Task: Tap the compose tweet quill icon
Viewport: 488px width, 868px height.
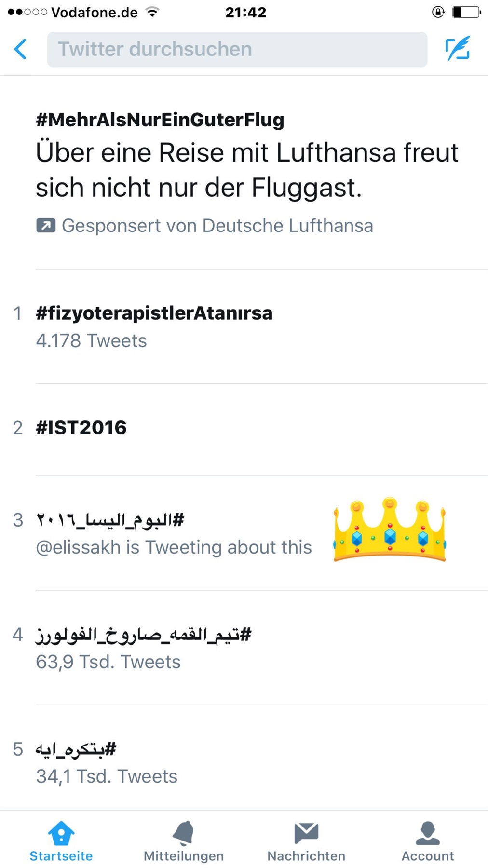Action: (457, 49)
